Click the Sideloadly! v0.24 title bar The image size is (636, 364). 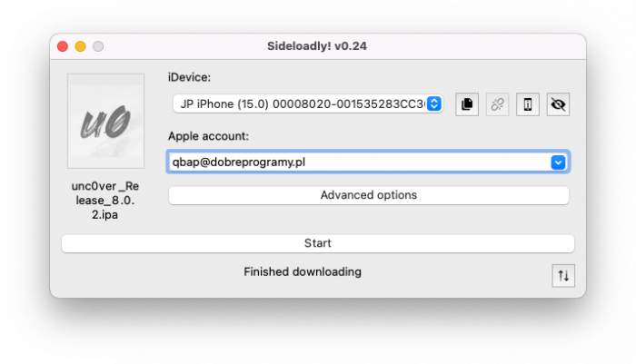tap(317, 46)
